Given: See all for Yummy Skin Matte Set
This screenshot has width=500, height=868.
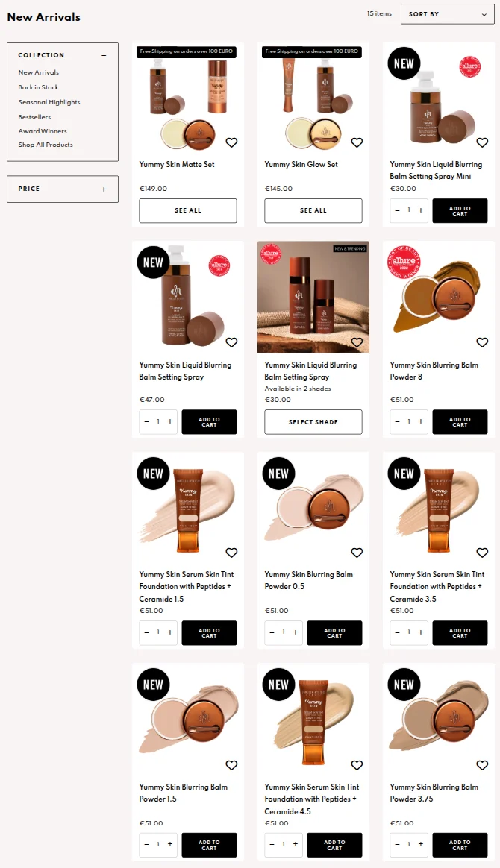Looking at the screenshot, I should coord(188,210).
